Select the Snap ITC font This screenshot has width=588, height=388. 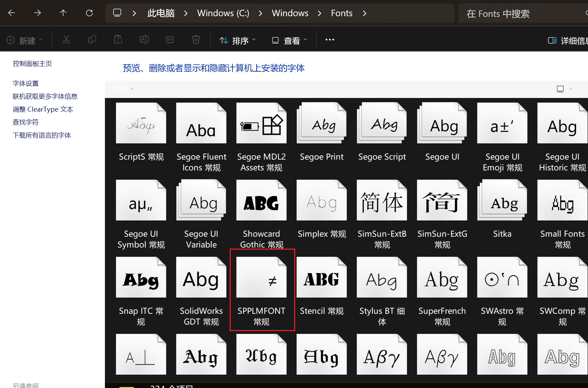(141, 292)
